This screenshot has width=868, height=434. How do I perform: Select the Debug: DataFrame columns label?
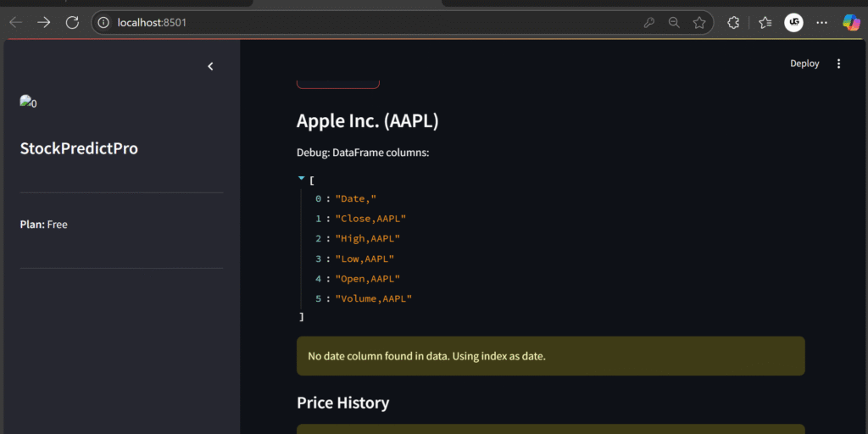[363, 153]
